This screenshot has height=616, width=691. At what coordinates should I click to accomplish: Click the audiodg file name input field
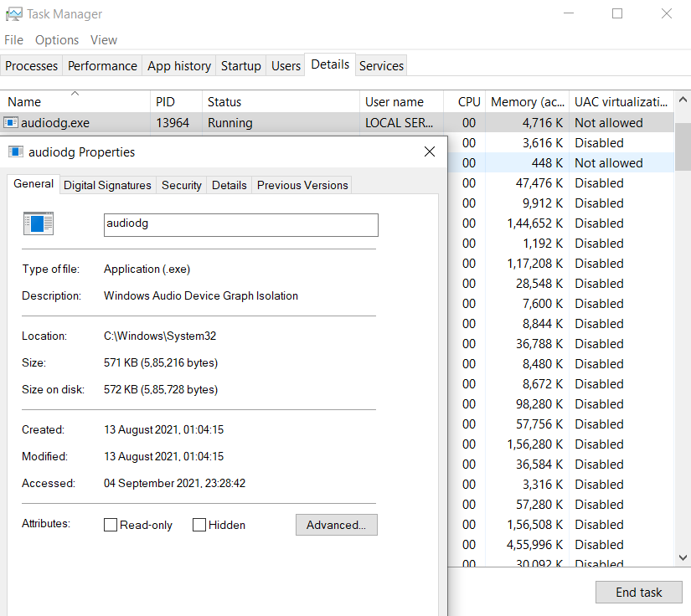click(240, 224)
